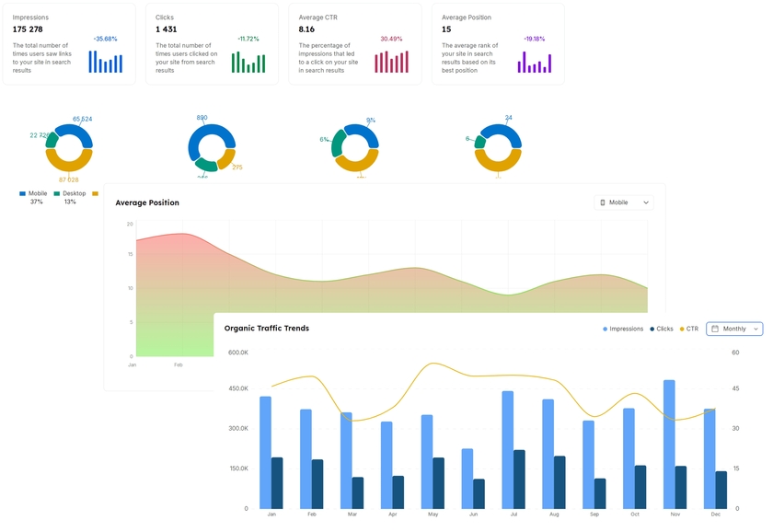The image size is (773, 532).
Task: Click the blue Mobile legend color square
Action: tap(22, 194)
